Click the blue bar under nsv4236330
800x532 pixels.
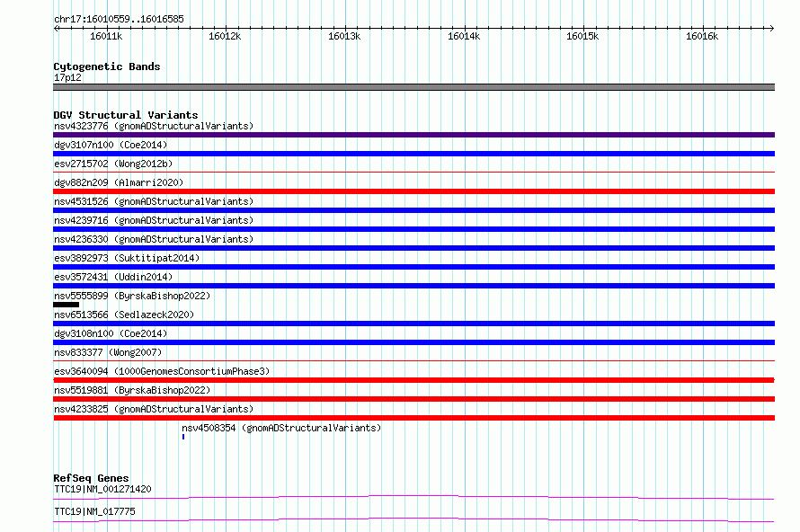tap(413, 248)
